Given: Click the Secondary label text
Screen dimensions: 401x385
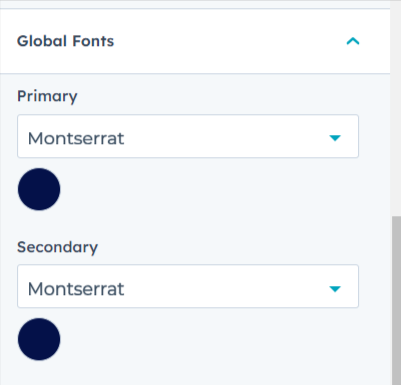Looking at the screenshot, I should pyautogui.click(x=57, y=247).
